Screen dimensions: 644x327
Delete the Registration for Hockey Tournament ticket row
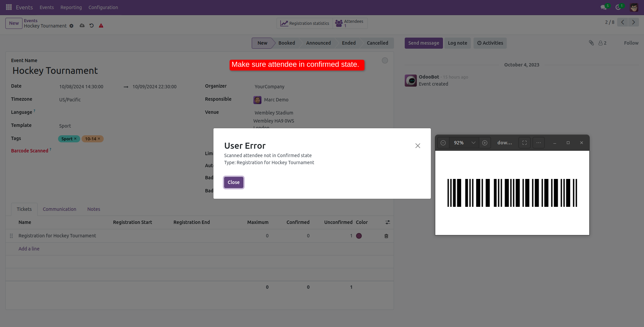point(386,236)
